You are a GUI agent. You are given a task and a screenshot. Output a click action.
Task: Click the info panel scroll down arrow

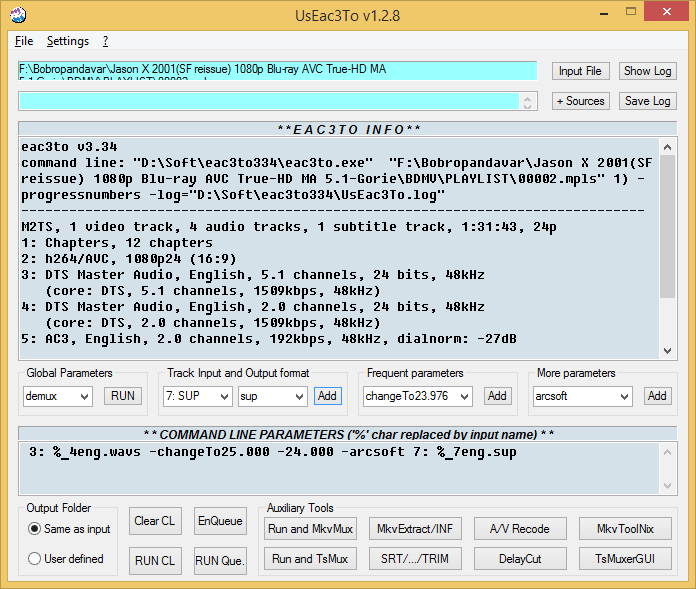[667, 351]
